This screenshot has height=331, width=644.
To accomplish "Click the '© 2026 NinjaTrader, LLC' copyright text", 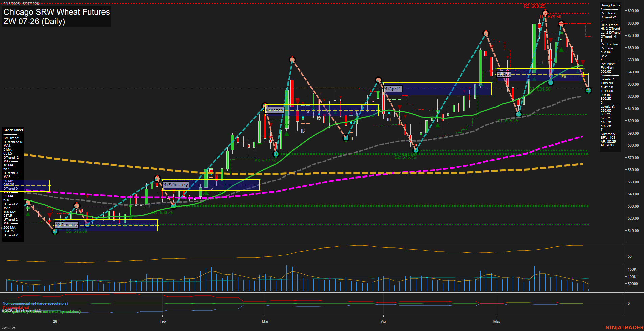I will click(x=22, y=310).
